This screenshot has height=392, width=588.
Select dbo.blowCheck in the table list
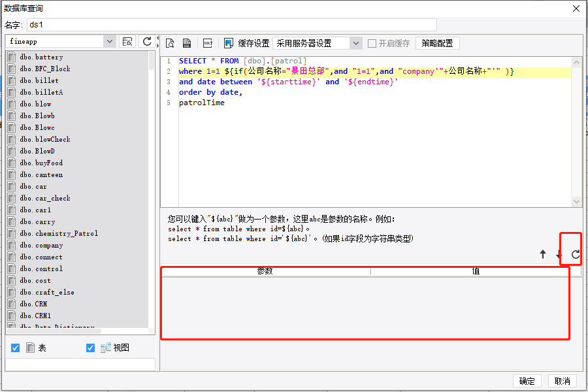45,139
